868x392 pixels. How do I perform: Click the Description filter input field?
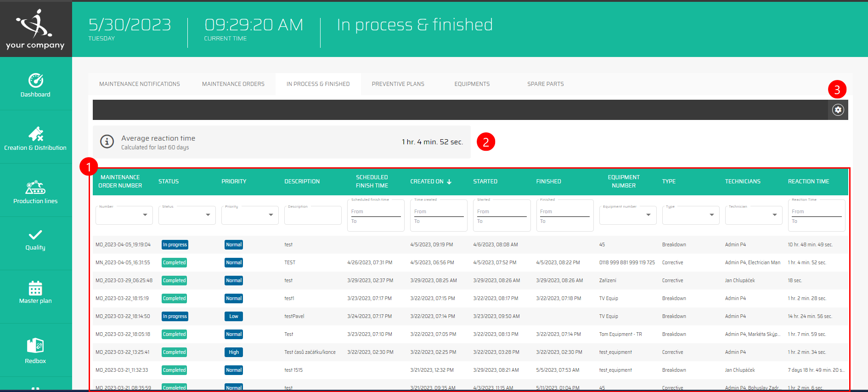[313, 216]
